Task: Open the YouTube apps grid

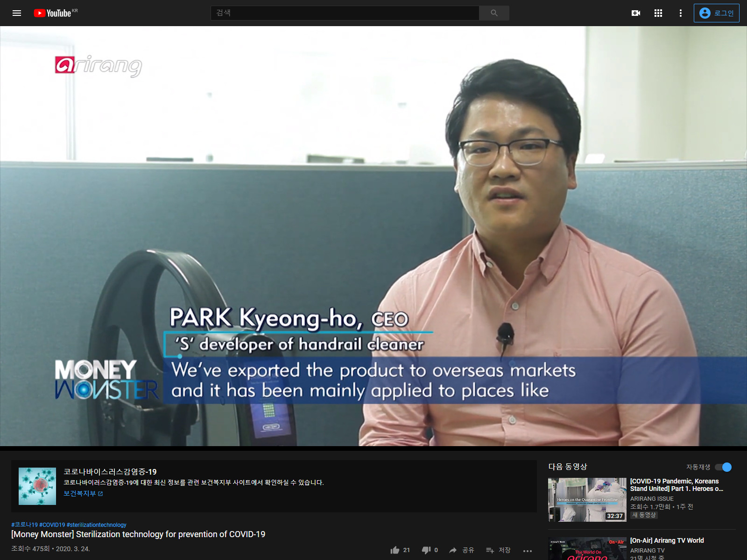Action: pos(658,13)
